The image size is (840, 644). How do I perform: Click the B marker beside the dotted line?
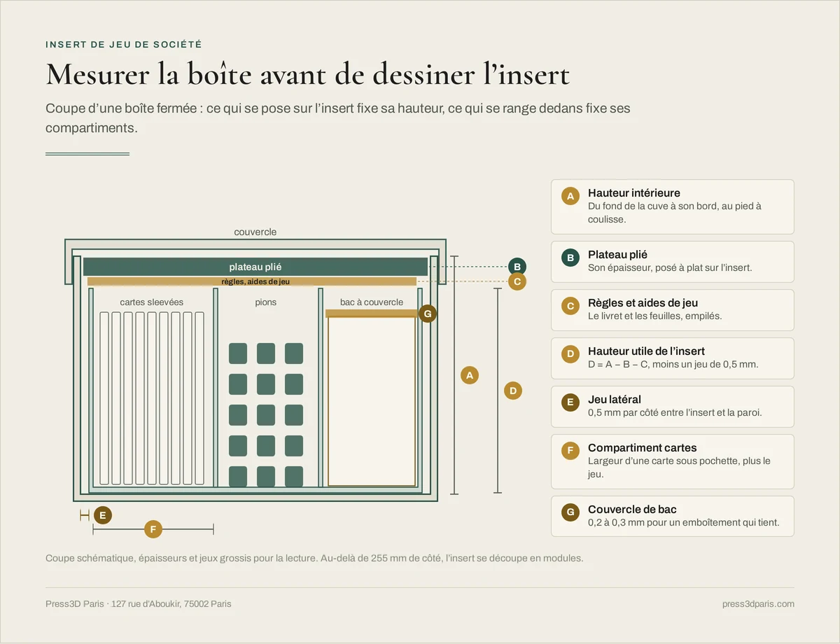[x=517, y=267]
